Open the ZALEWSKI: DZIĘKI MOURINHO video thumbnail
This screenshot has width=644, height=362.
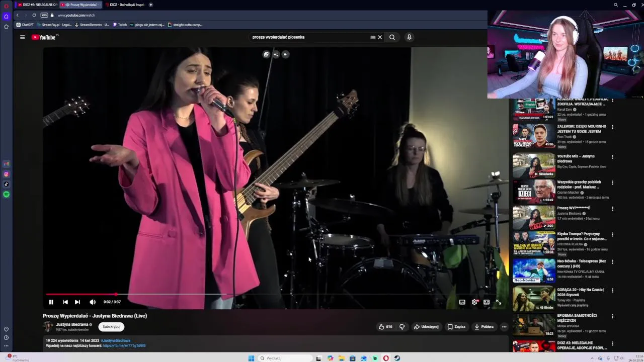(534, 136)
